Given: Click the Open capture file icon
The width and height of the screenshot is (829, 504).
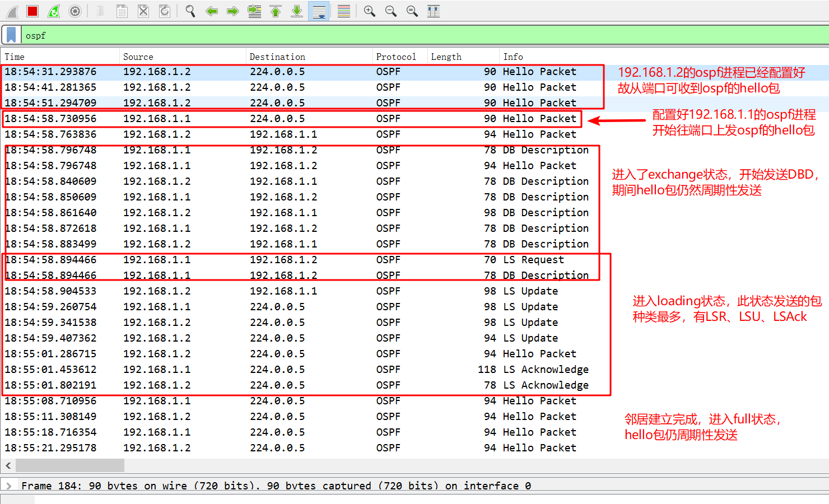Looking at the screenshot, I should [x=101, y=11].
